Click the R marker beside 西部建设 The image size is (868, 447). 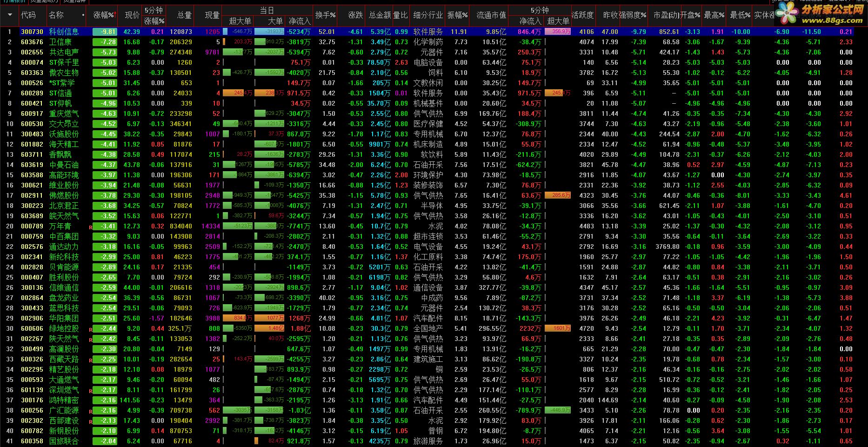[90, 422]
